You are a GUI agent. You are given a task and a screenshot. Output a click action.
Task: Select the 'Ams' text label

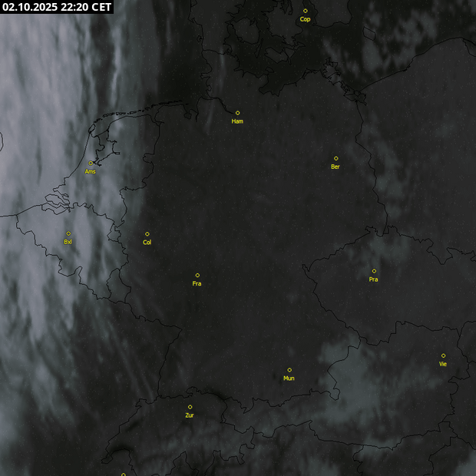point(91,172)
